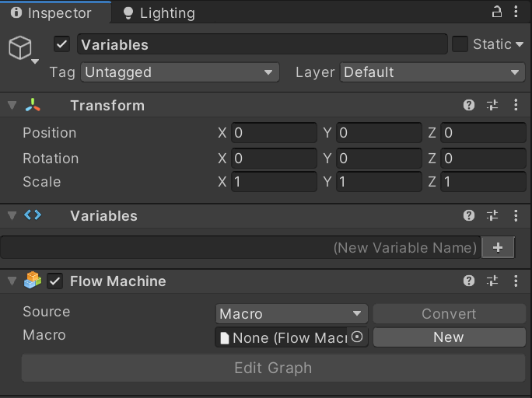
Task: Click the Flow Machine colored cubes icon
Action: [x=33, y=280]
